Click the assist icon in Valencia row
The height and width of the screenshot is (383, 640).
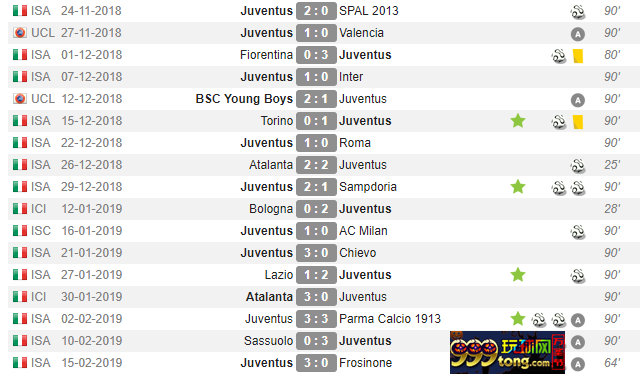click(x=578, y=34)
